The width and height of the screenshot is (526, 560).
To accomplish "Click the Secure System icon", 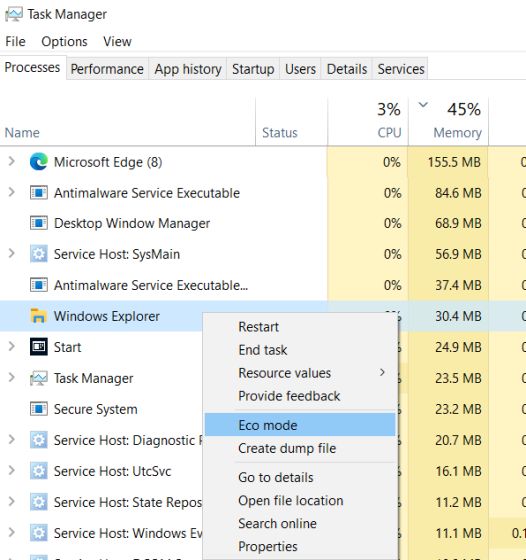I will point(39,409).
